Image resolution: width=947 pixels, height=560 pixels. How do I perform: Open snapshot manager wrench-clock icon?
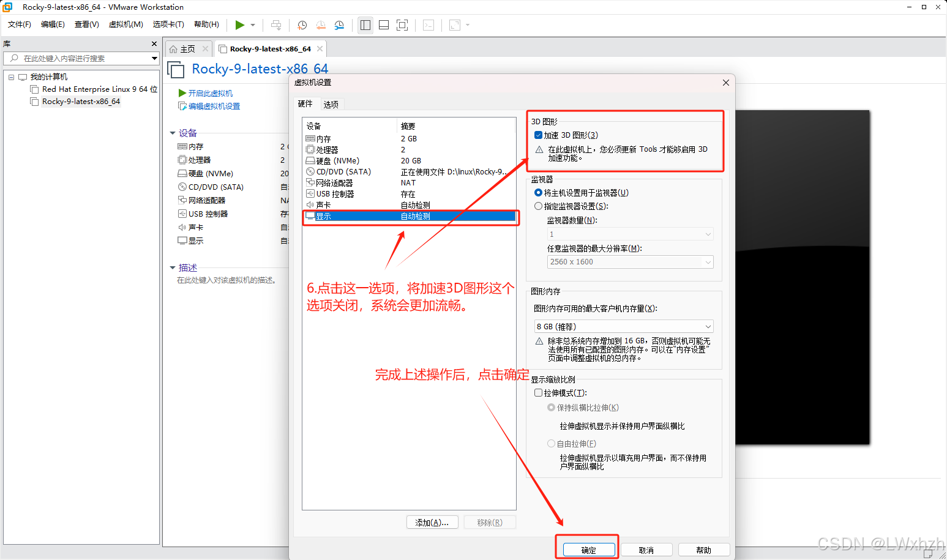pos(339,25)
